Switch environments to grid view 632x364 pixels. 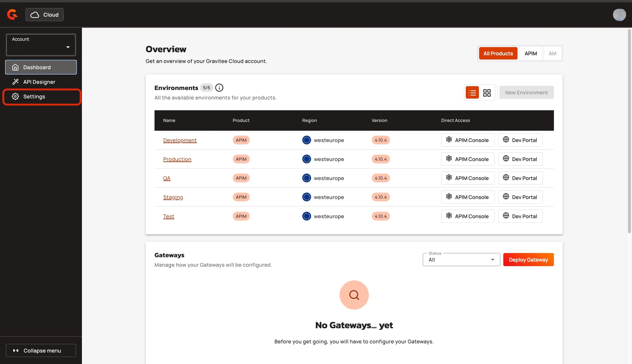(487, 93)
